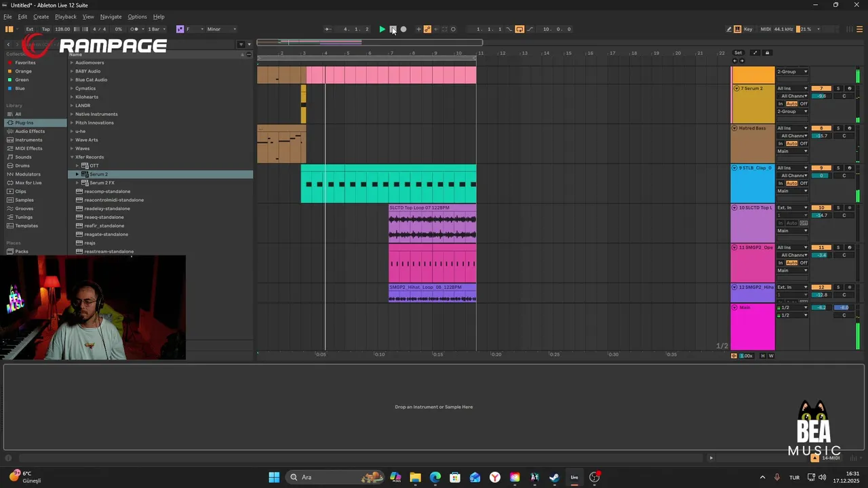Image resolution: width=868 pixels, height=488 pixels.
Task: Set Hatred Bass monitoring to Auto
Action: click(791, 144)
